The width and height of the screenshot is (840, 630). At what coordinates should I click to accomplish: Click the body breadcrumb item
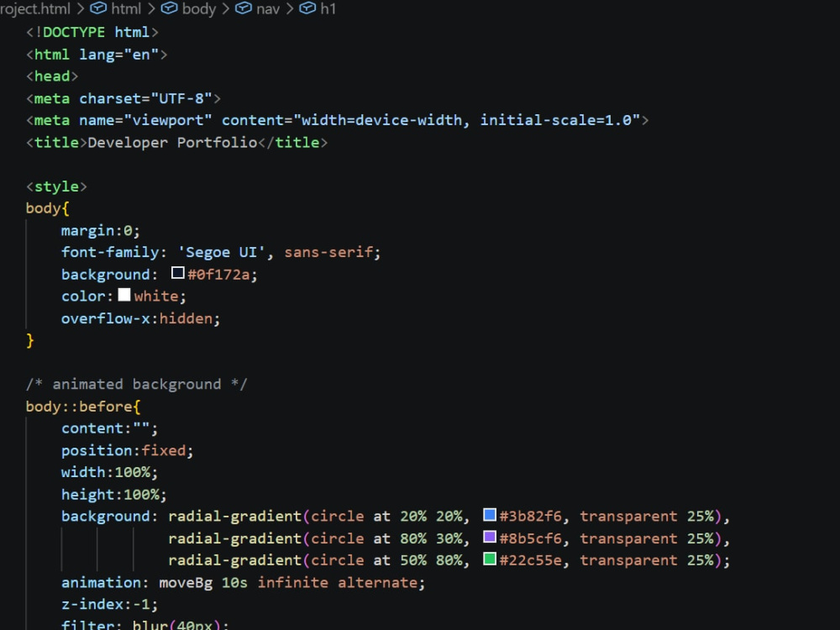199,8
